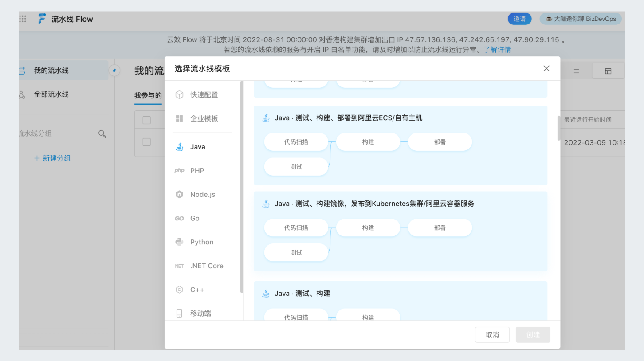Click 构建 stage in Kubernetes template
The image size is (644, 361).
368,228
